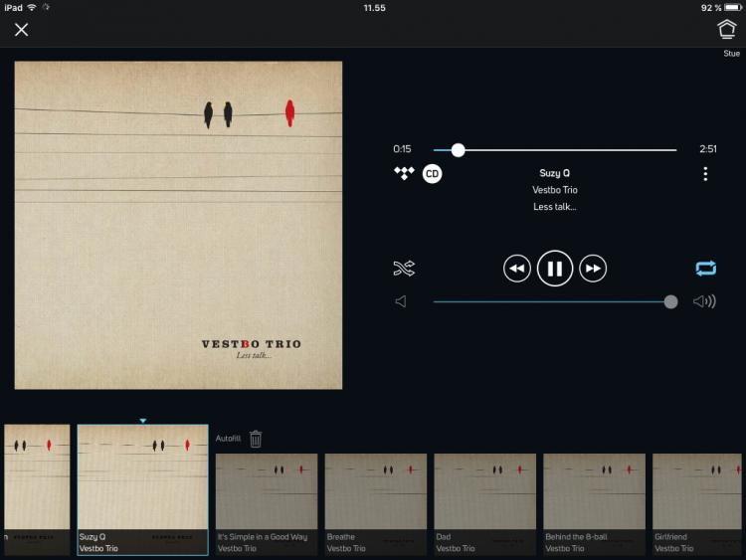Select It's Simple in a Good Way track
The width and height of the screenshot is (746, 560).
point(267,504)
